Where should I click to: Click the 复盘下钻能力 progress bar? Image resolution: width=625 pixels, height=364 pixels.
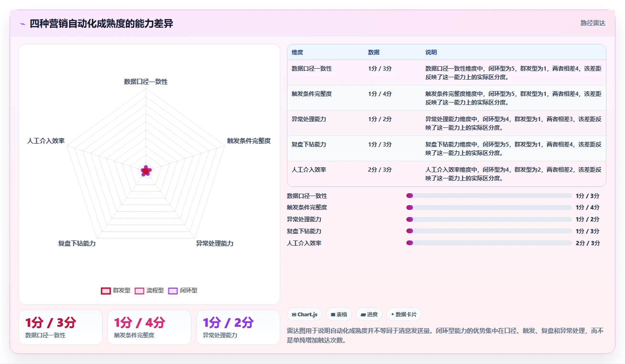point(489,231)
